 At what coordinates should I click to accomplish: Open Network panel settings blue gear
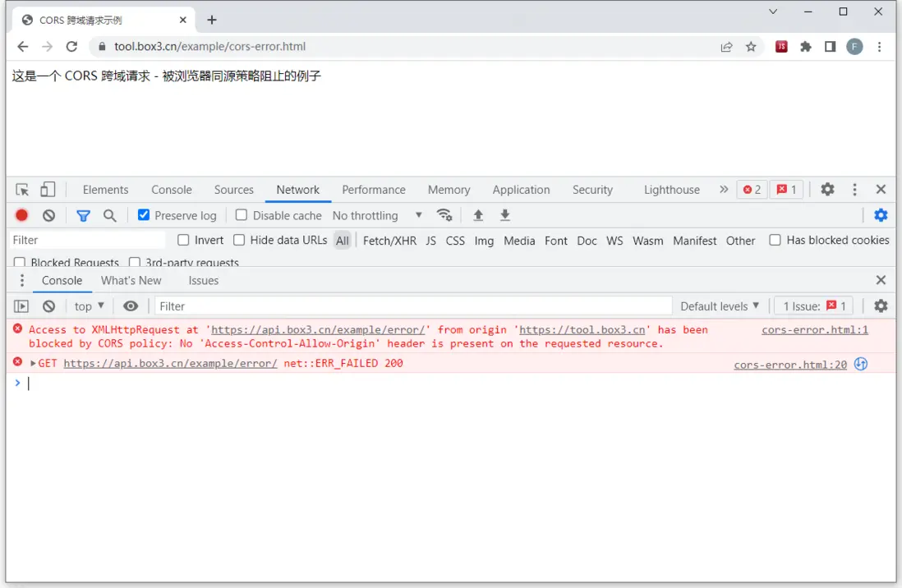click(x=881, y=215)
